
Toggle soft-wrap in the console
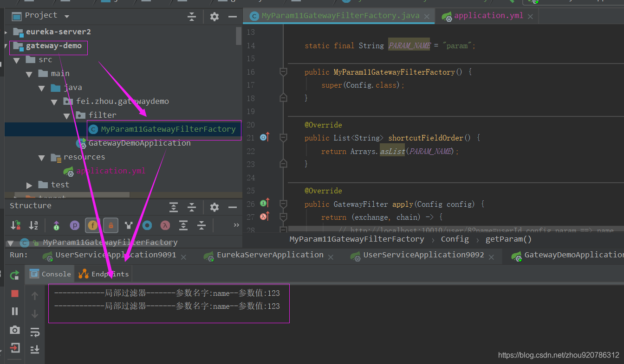tap(35, 332)
